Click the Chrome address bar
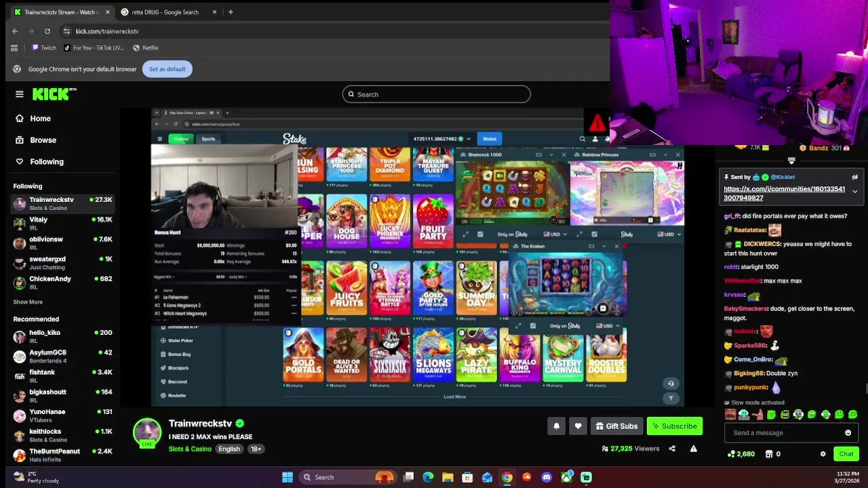Image resolution: width=868 pixels, height=488 pixels. [x=332, y=31]
